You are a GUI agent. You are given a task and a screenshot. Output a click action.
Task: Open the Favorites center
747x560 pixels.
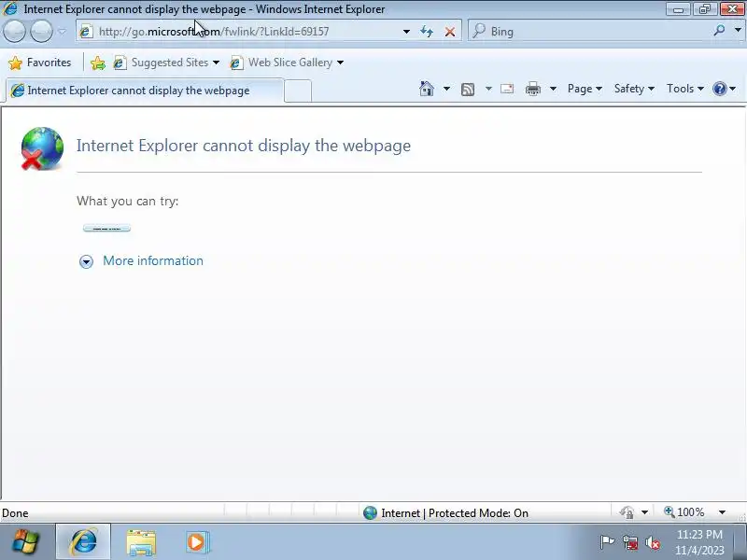click(40, 63)
